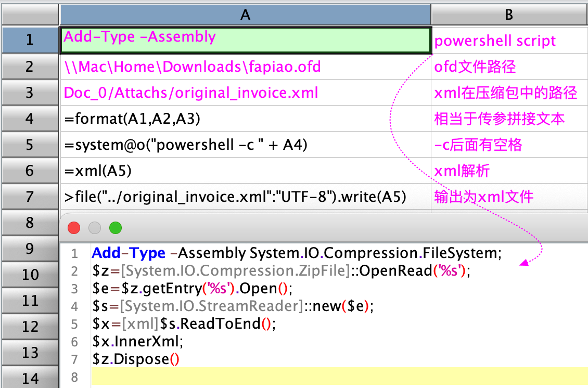The height and width of the screenshot is (388, 588).
Task: Zoom the editor popup with green button
Action: [116, 228]
